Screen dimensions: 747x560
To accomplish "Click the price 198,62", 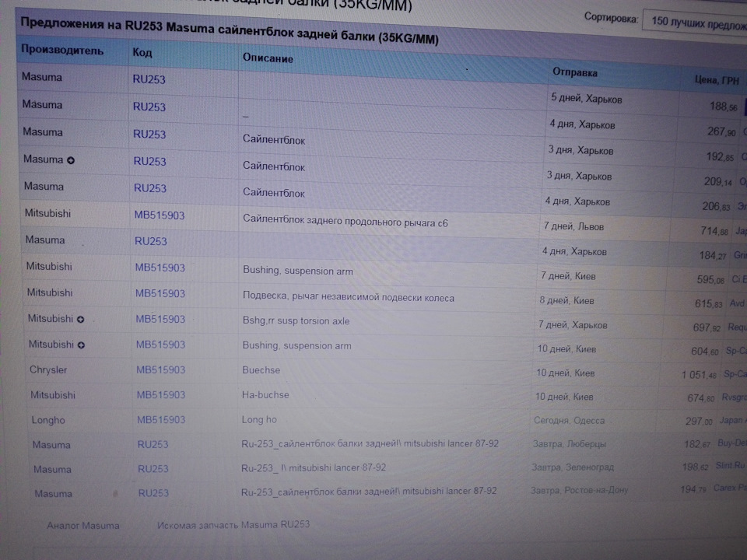I will pos(695,467).
